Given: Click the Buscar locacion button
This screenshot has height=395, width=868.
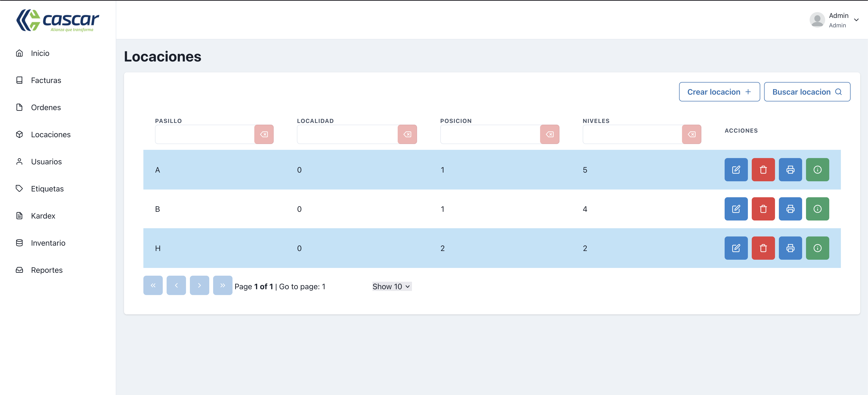Looking at the screenshot, I should (x=807, y=91).
